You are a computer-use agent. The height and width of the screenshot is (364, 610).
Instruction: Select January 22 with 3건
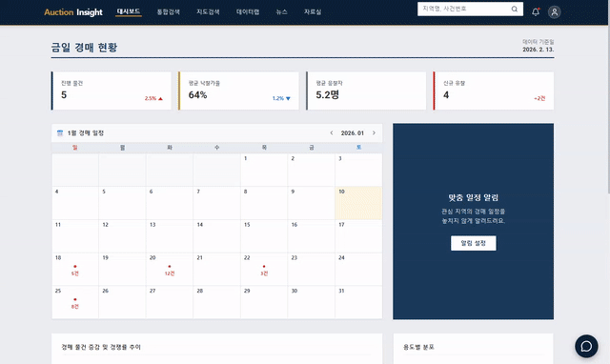[x=264, y=269]
